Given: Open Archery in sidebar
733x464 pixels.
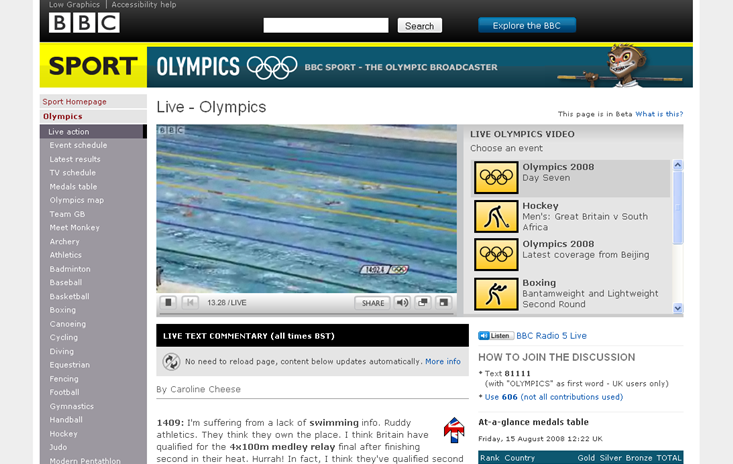Looking at the screenshot, I should 65,242.
